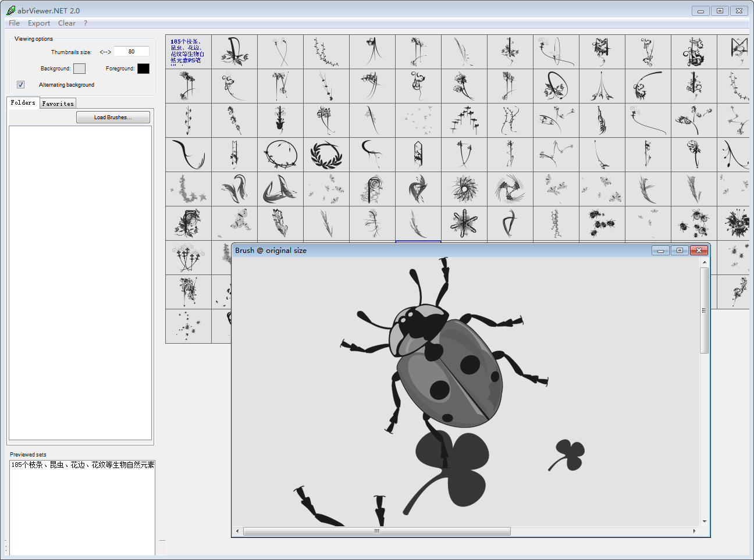
Task: Click the Clear menu item
Action: pos(66,23)
